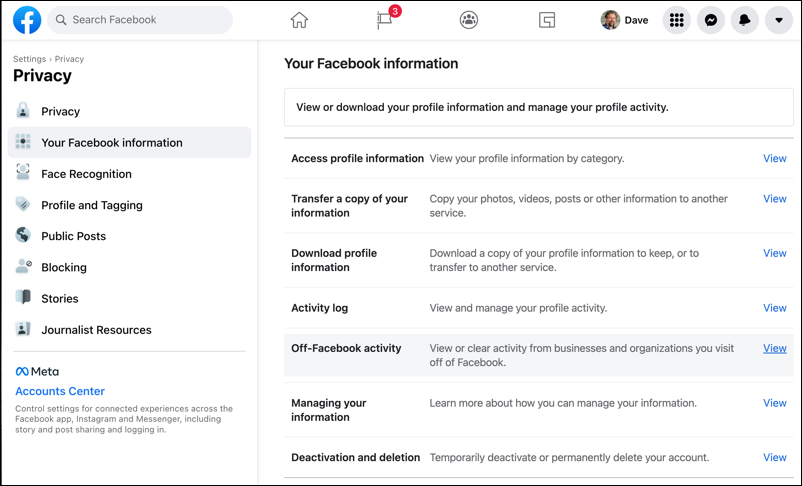Select Privacy in the sidebar
This screenshot has height=486, width=802.
(x=129, y=111)
